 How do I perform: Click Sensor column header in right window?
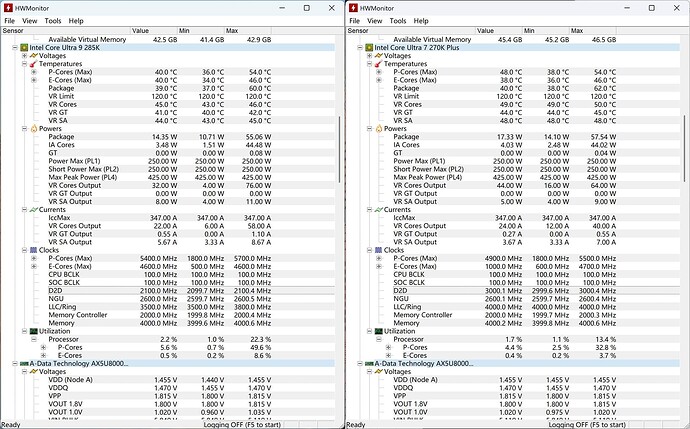[411, 31]
